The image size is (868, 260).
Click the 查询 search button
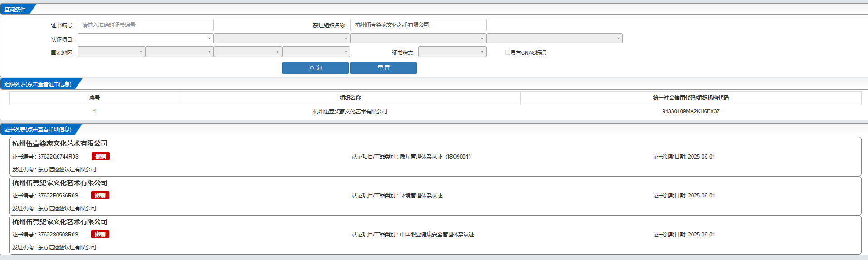coord(315,68)
